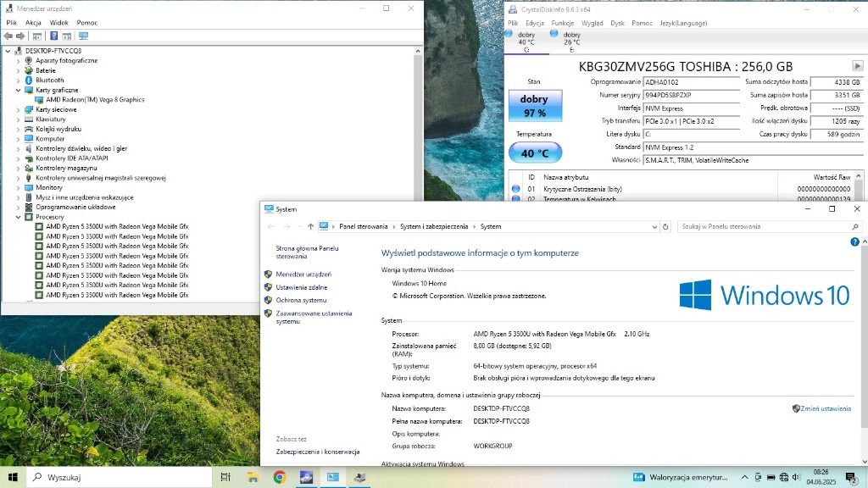
Task: Open Menedżer urządzeń link in System window
Action: 303,274
